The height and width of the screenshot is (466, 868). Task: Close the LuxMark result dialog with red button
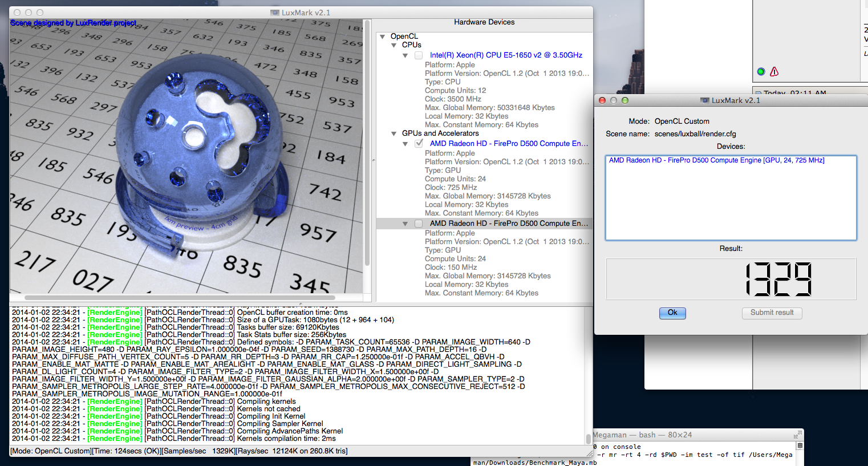click(602, 100)
